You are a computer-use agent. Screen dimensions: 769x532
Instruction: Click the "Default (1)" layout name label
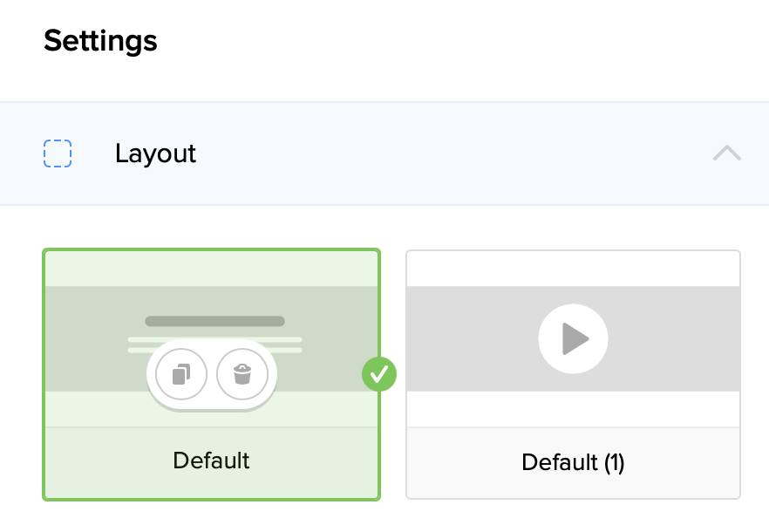pos(573,462)
